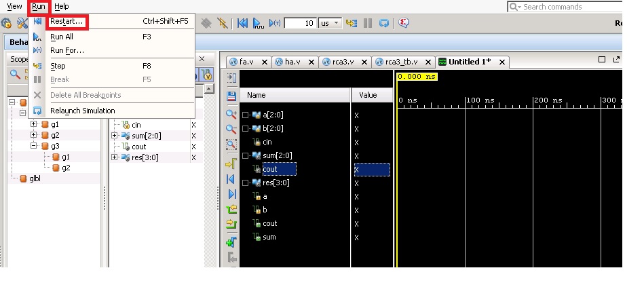
Task: Click the Next Transition waveform icon
Action: click(x=231, y=224)
